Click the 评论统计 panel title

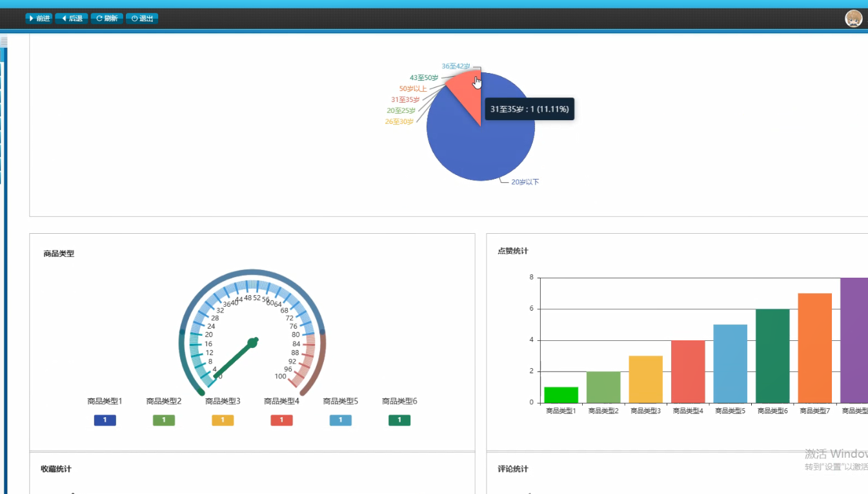tap(513, 469)
